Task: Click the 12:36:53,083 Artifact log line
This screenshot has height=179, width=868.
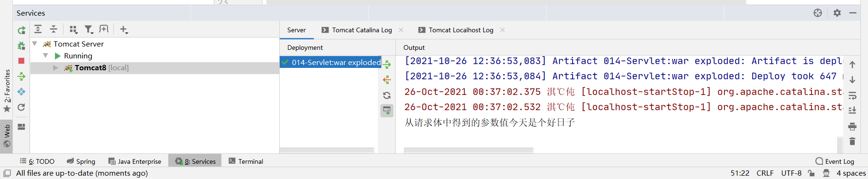Action: tap(623, 61)
